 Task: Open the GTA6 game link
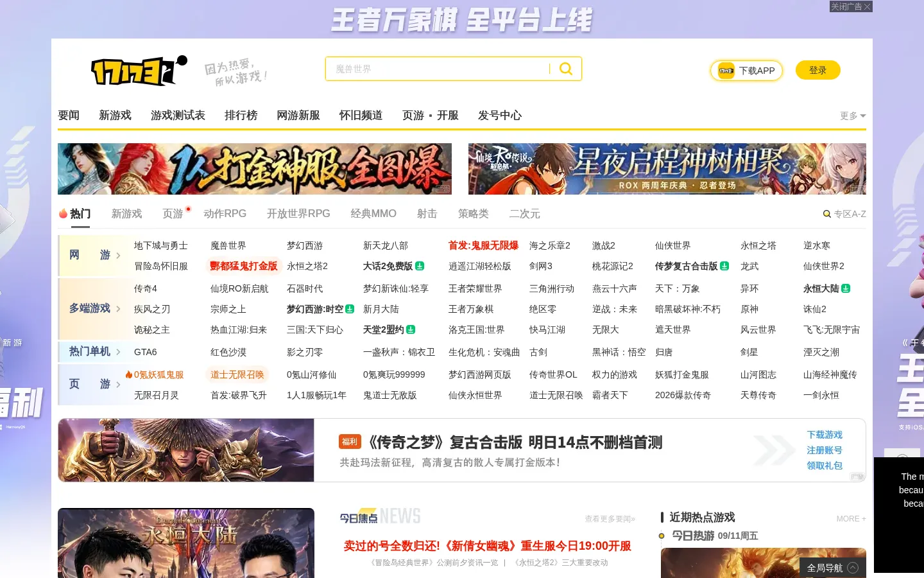click(x=146, y=352)
